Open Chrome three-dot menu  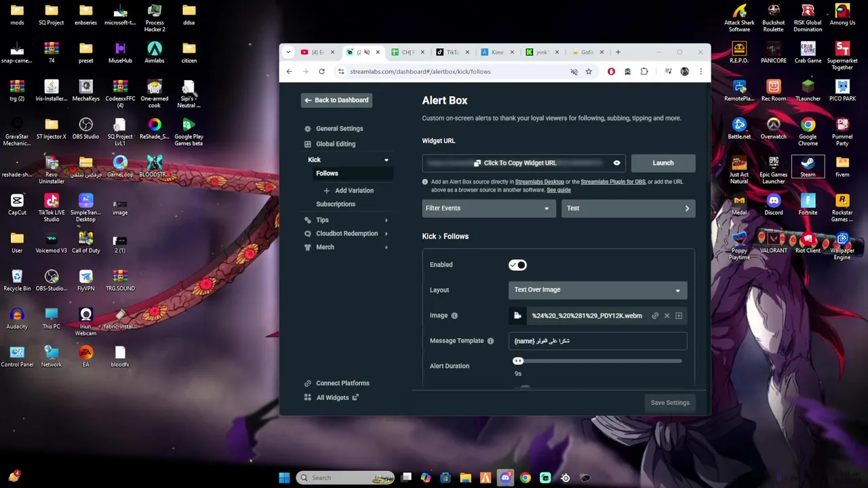pyautogui.click(x=701, y=71)
